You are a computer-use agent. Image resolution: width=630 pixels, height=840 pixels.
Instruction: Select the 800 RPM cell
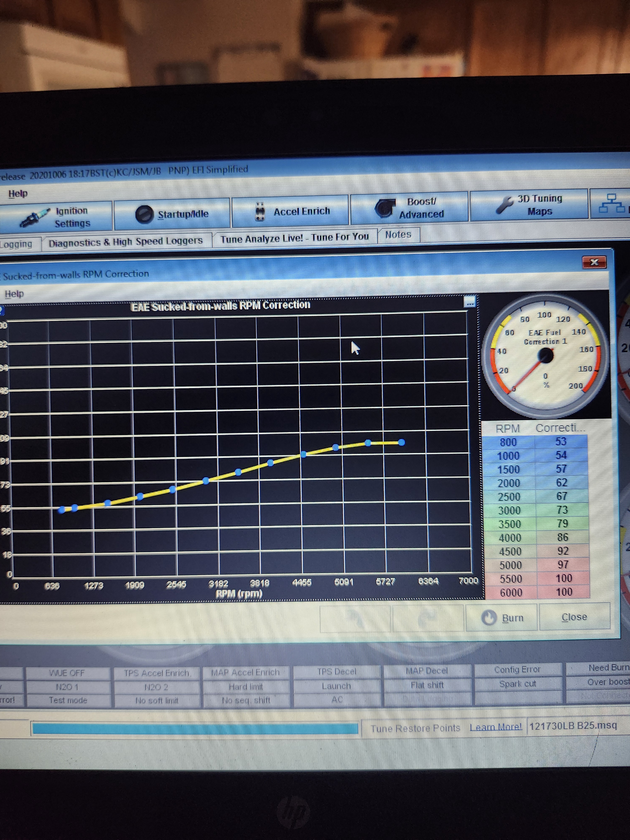(x=508, y=442)
